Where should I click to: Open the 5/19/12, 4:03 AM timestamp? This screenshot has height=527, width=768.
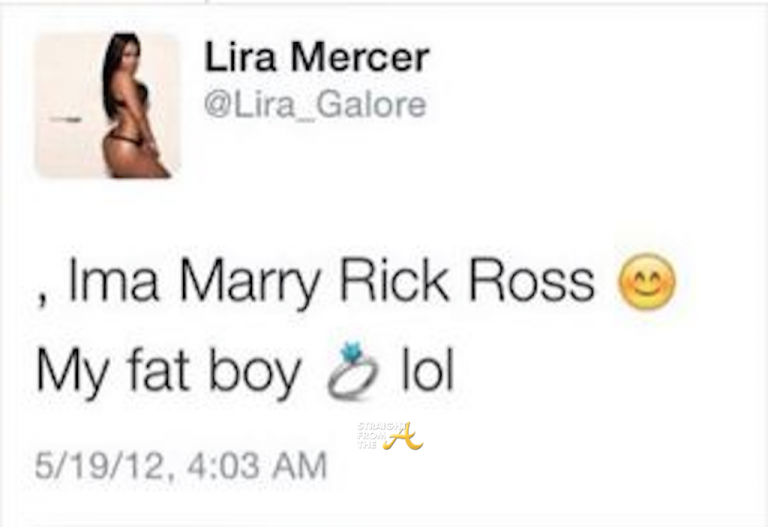point(181,465)
